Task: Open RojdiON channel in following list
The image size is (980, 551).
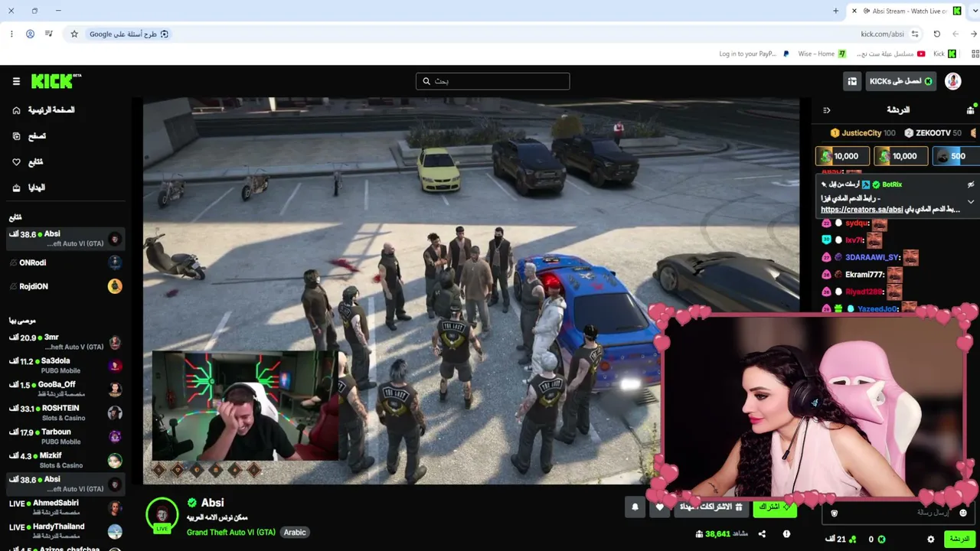Action: (x=64, y=286)
